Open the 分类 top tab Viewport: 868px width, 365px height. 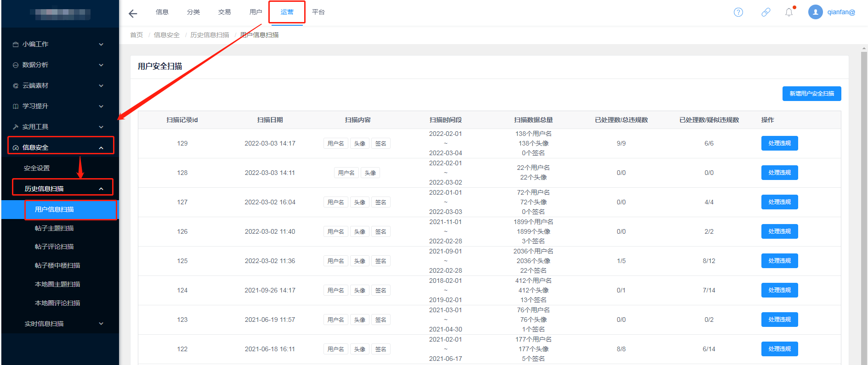pos(193,12)
